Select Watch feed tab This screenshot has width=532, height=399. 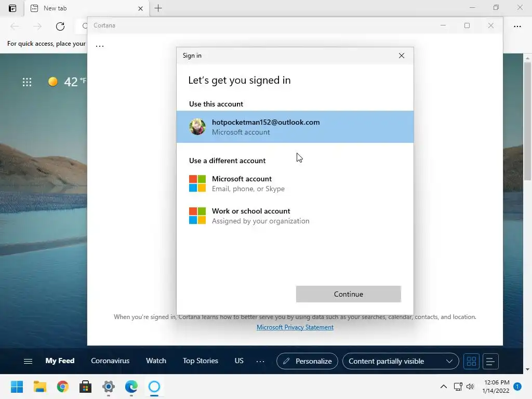(156, 361)
